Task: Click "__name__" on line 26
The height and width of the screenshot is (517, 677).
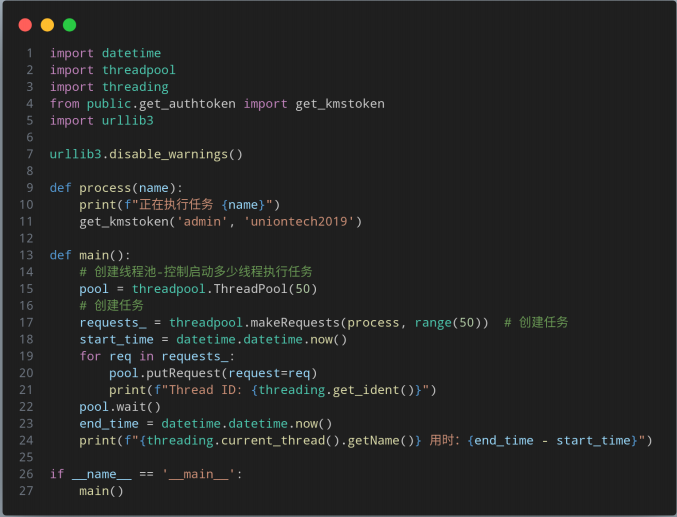Action: click(101, 474)
